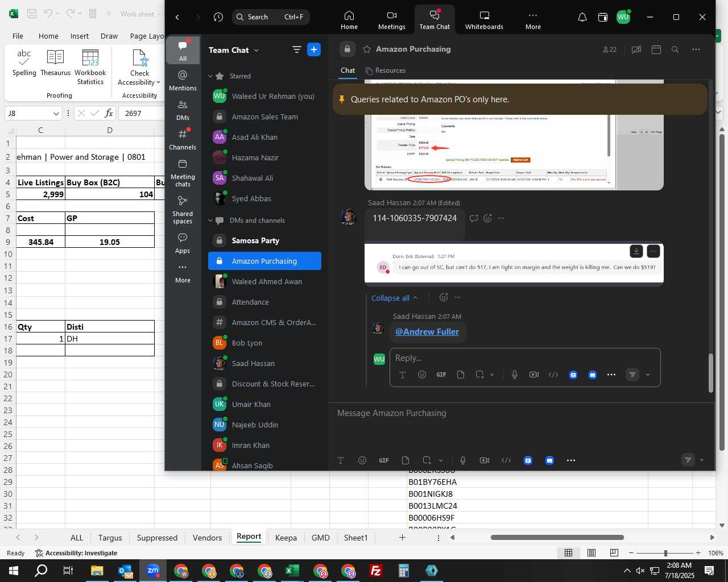Open the Zoom history clock icon
Viewport: 728px width, 582px height.
[218, 17]
